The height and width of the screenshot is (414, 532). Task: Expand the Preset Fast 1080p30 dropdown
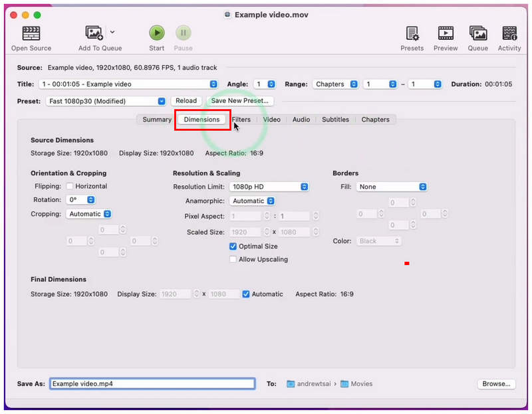(x=106, y=101)
